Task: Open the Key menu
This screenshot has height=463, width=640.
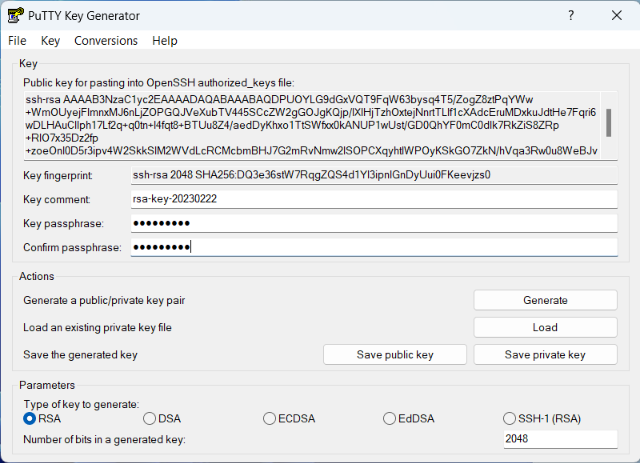Action: click(x=51, y=41)
